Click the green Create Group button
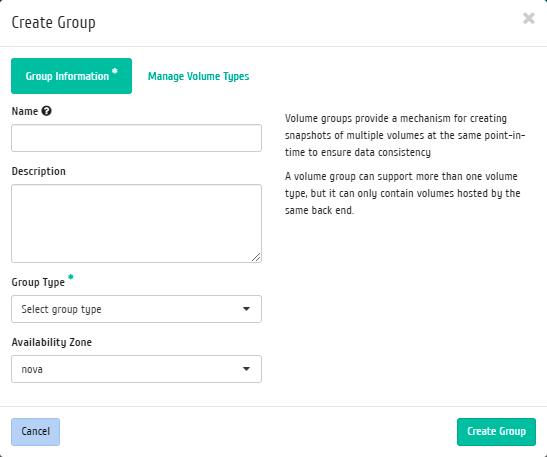 [496, 432]
